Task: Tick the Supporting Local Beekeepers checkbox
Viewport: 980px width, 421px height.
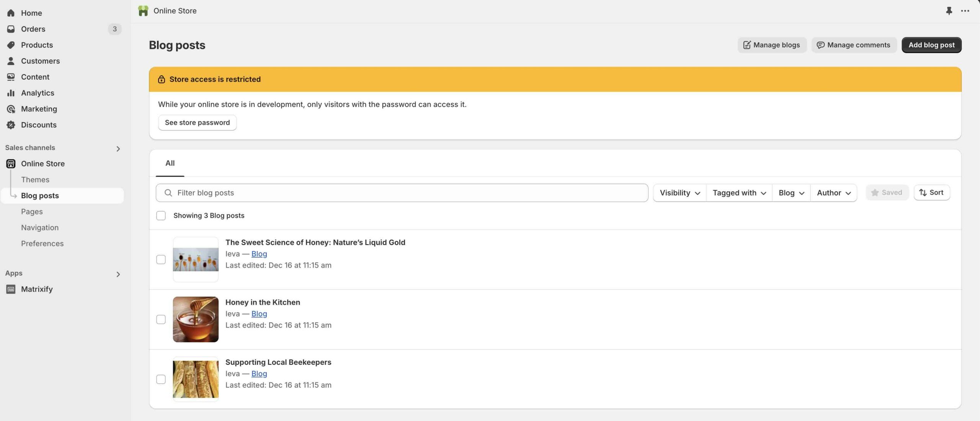Action: click(x=161, y=379)
